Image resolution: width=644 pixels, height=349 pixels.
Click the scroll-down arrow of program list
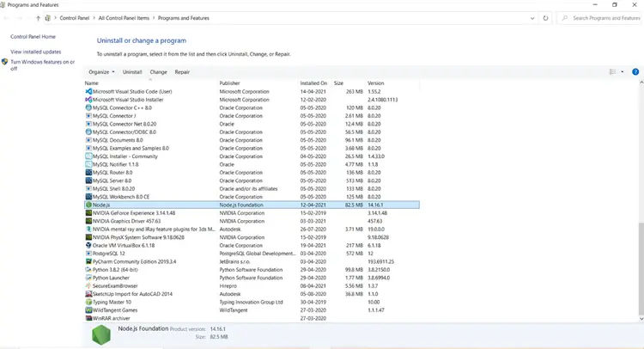(641, 319)
